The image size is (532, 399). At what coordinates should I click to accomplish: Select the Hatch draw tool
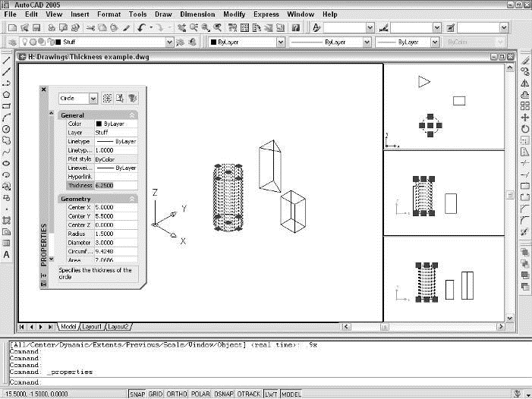point(6,220)
